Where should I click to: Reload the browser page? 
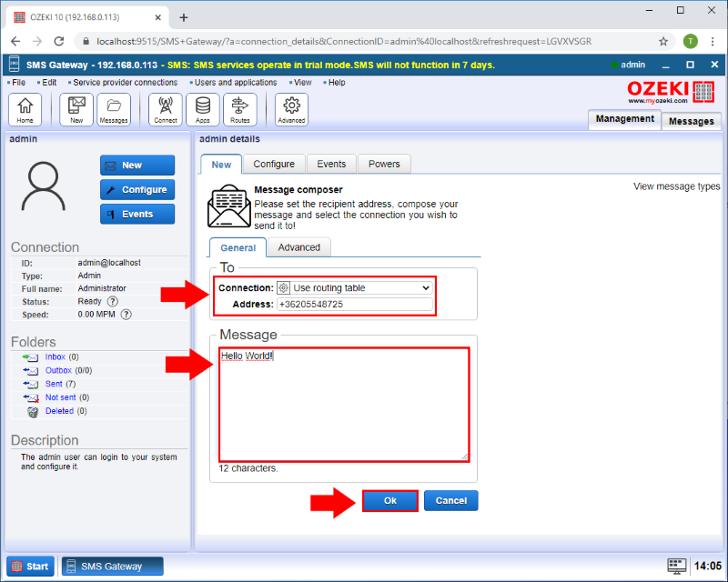coord(59,41)
